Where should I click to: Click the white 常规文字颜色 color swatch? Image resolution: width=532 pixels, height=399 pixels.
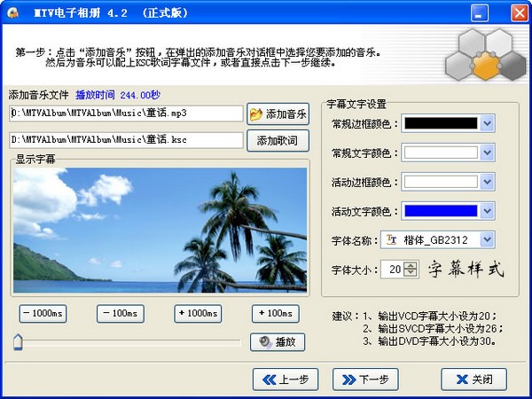click(441, 153)
